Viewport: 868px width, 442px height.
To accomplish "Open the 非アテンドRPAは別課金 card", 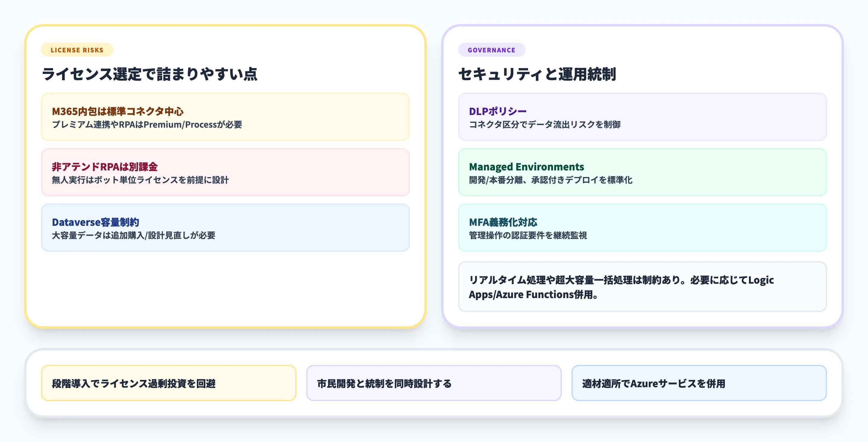I will click(225, 172).
